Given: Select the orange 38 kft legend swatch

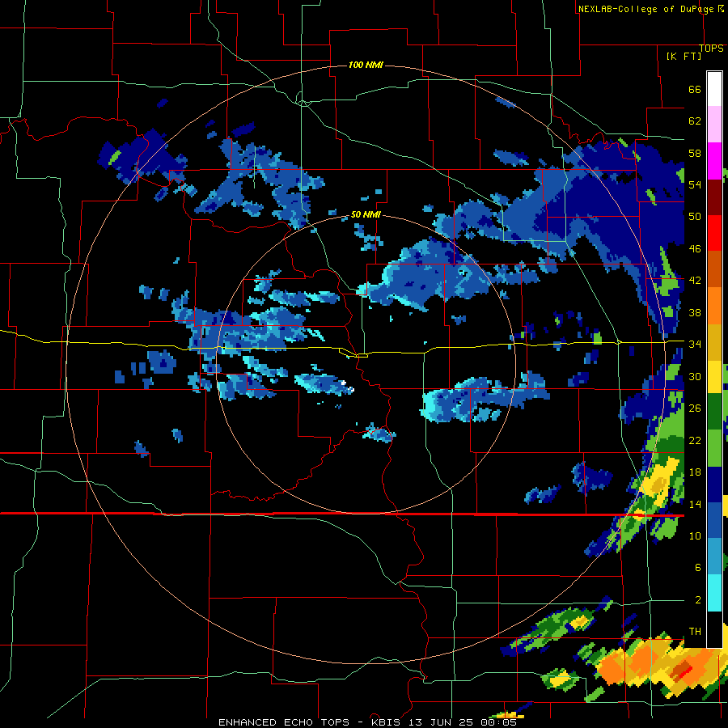Looking at the screenshot, I should 714,306.
